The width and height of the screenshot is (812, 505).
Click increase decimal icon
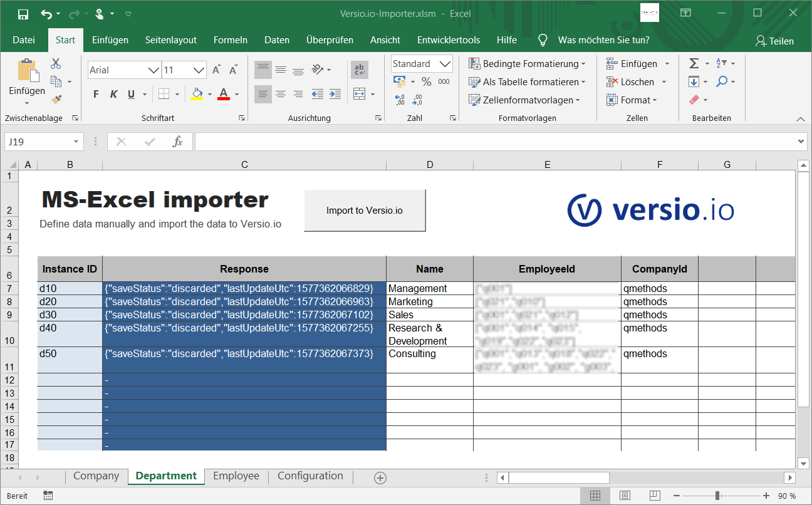(x=400, y=99)
